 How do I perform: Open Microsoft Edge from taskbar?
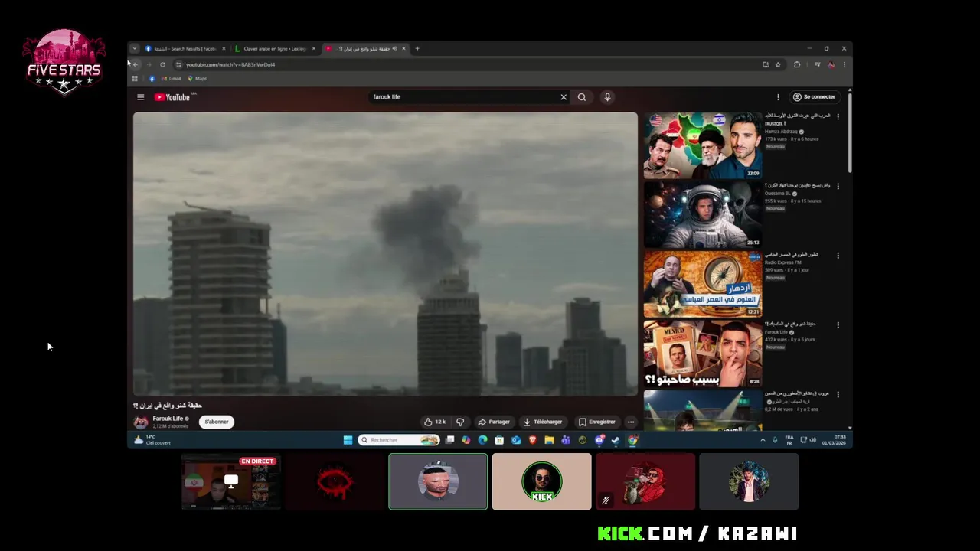[x=482, y=440]
